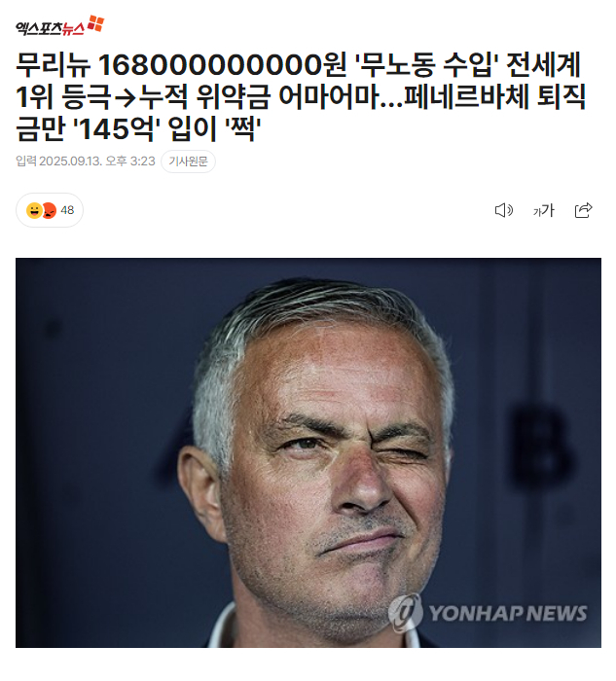Click the circular Yonhap emblem on the photo
Viewport: 616px width, 681px height.
[405, 612]
